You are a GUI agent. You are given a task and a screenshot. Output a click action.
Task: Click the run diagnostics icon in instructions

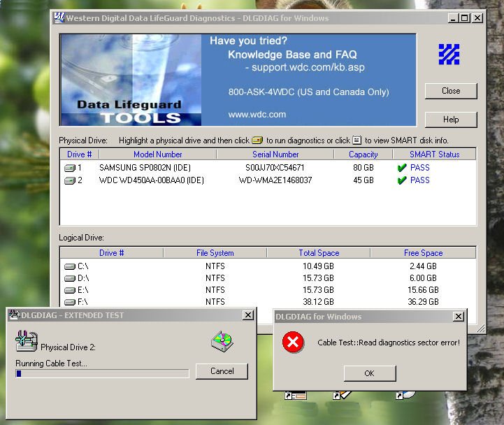pos(257,141)
